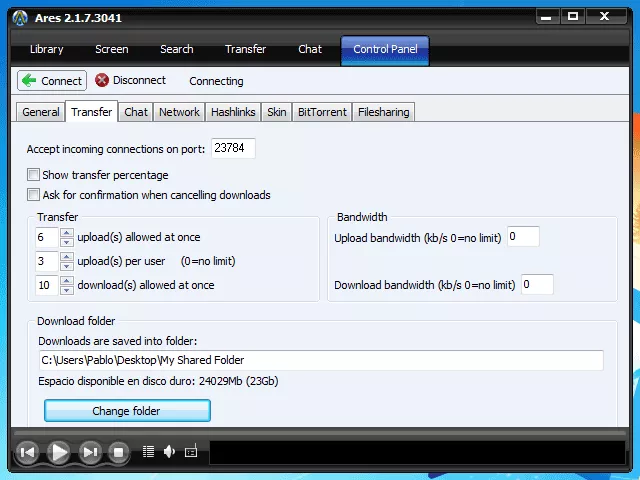The image size is (640, 480).
Task: Click the stop playback button
Action: (118, 452)
